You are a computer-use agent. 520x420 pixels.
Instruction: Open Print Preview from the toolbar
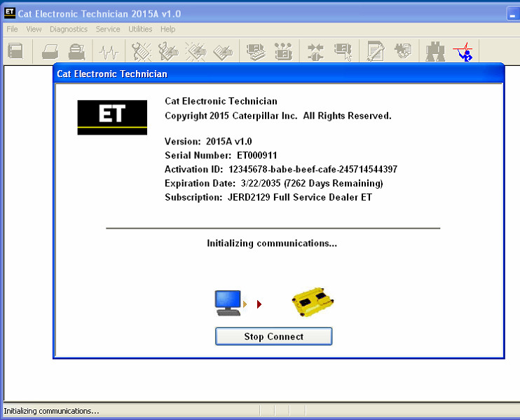click(x=76, y=51)
